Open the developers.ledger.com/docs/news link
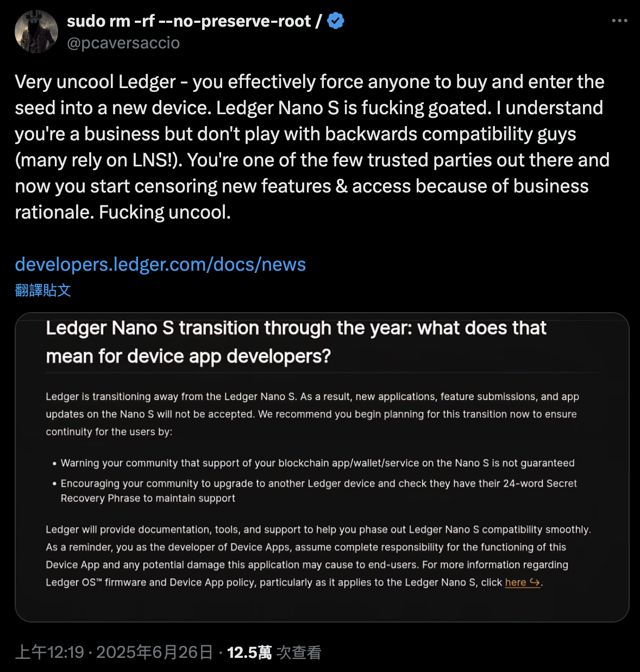The width and height of the screenshot is (640, 672). pos(160,265)
